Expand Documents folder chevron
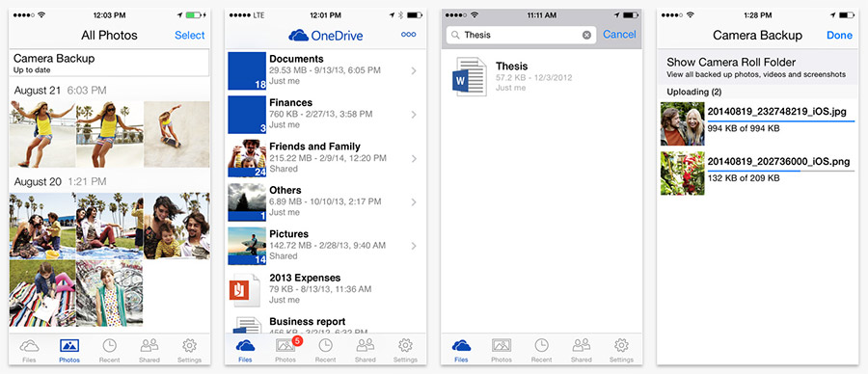The image size is (868, 374). tap(414, 70)
